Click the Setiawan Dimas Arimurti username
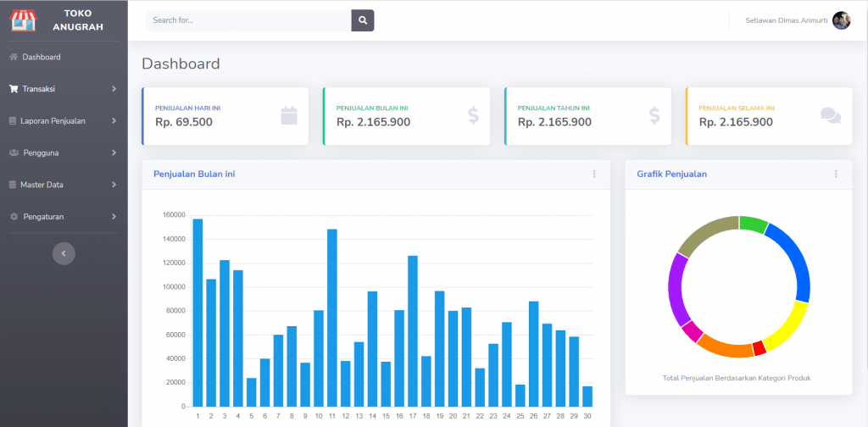This screenshot has height=427, width=868. click(x=787, y=20)
